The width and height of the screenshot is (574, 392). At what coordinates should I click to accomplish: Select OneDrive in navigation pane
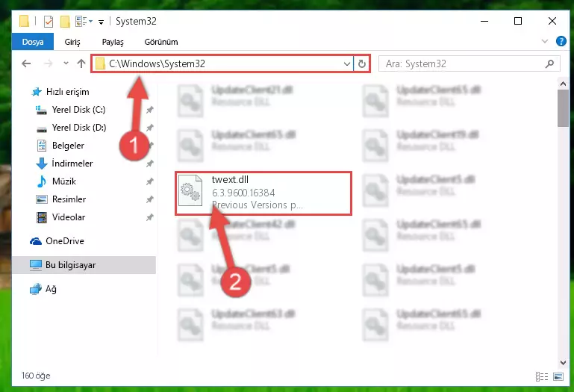[x=64, y=241]
